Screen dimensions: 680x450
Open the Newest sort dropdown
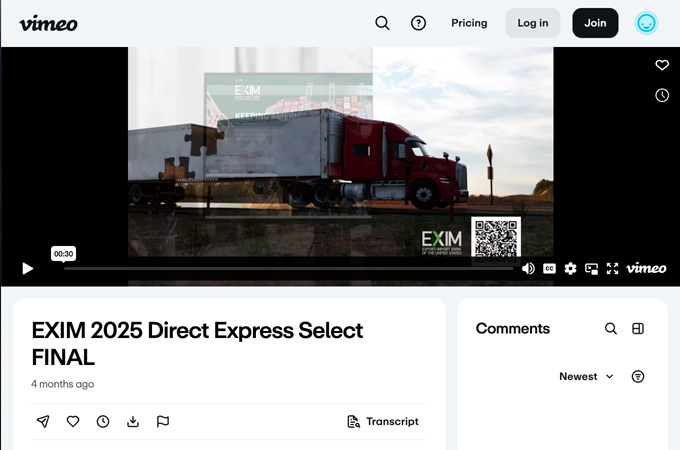pos(586,376)
